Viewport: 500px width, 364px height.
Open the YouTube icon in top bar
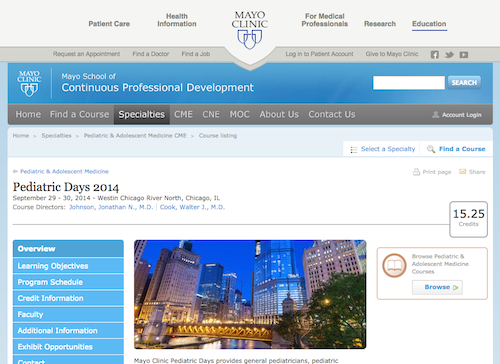(x=464, y=55)
